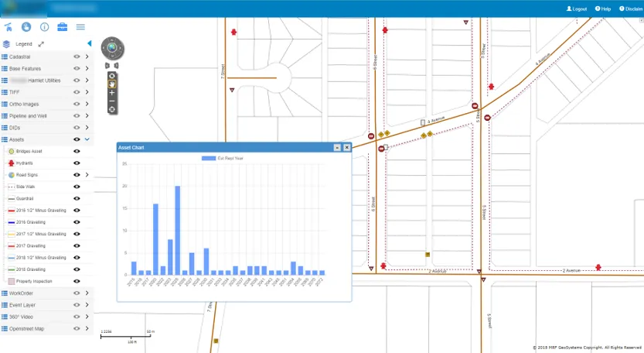The width and height of the screenshot is (644, 353).
Task: Open the toolbox briefcase icon
Action: pyautogui.click(x=62, y=27)
